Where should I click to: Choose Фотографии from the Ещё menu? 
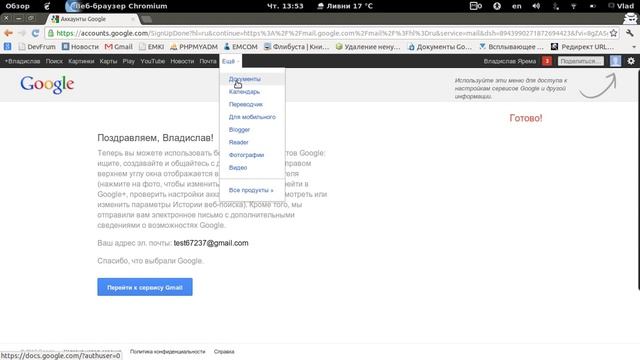tap(252, 155)
